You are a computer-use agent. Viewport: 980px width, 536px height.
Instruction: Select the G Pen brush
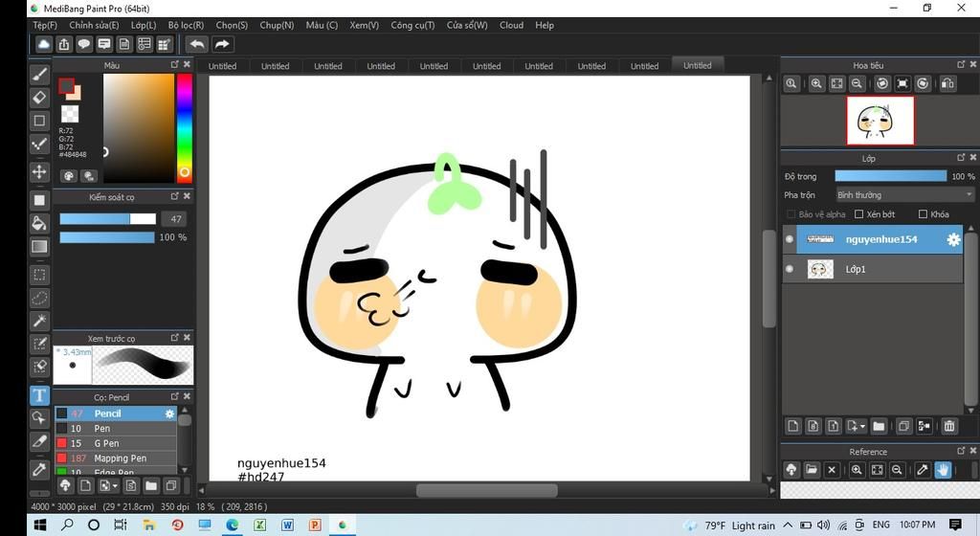[x=116, y=443]
